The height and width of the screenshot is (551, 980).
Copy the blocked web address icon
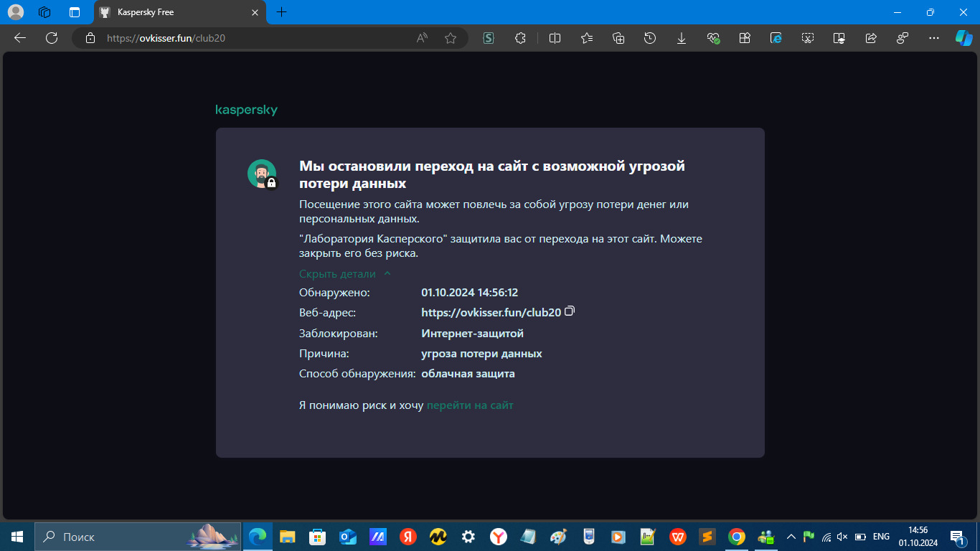pyautogui.click(x=570, y=311)
